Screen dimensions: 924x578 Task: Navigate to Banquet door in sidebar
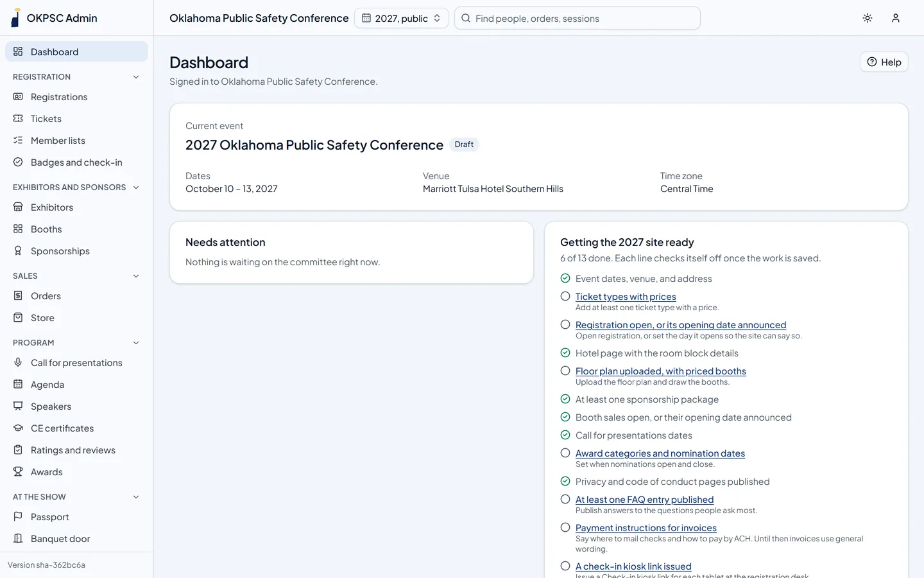pyautogui.click(x=76, y=538)
